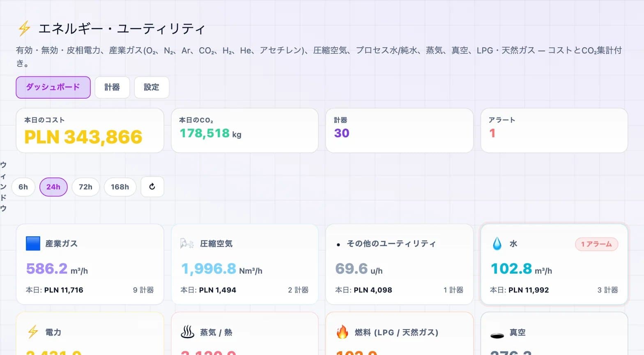Refresh data with the reload icon button
The height and width of the screenshot is (355, 644).
(x=152, y=187)
